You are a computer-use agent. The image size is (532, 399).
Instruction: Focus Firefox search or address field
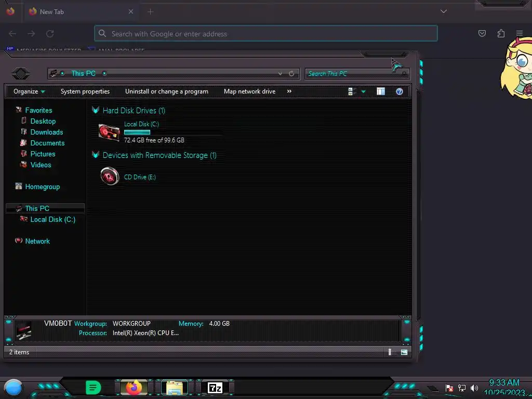tap(266, 34)
